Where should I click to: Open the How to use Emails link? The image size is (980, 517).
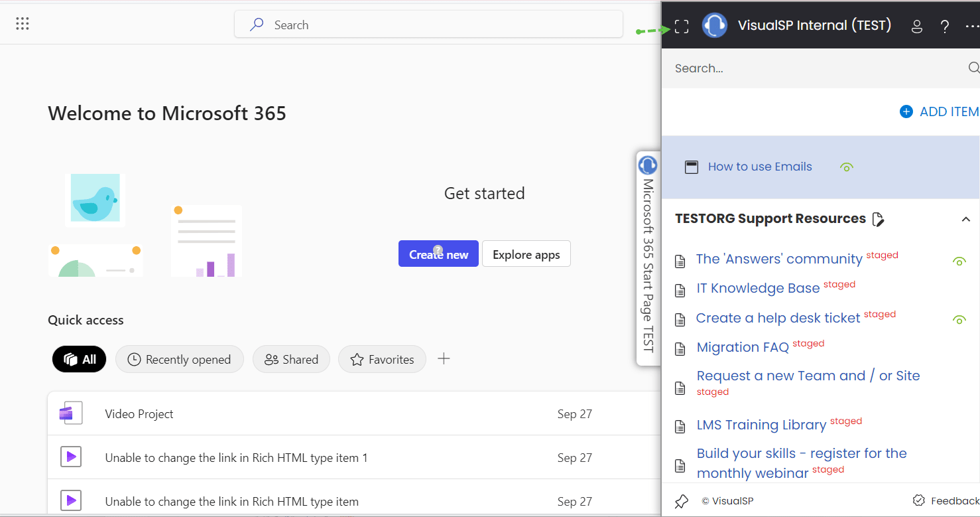[760, 167]
